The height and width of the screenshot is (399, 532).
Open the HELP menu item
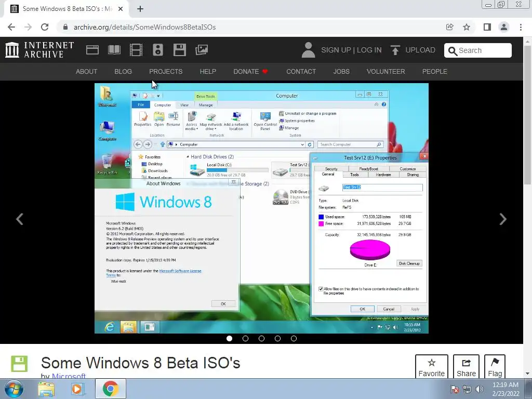click(208, 72)
